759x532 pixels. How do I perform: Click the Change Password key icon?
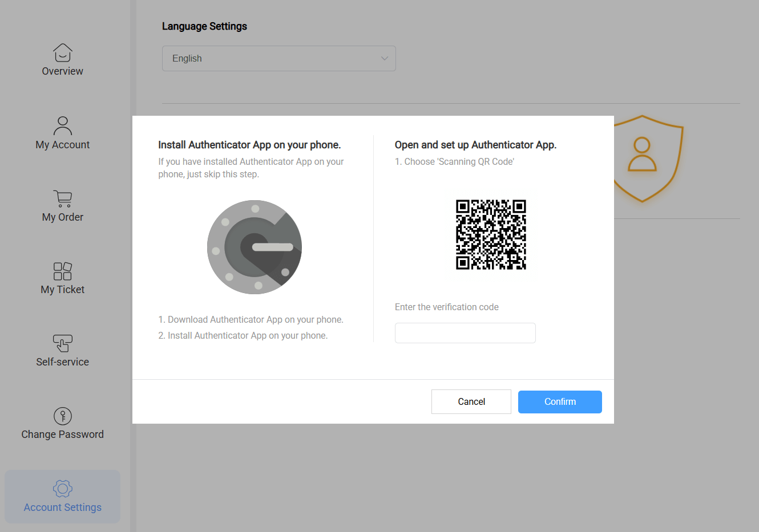point(62,416)
